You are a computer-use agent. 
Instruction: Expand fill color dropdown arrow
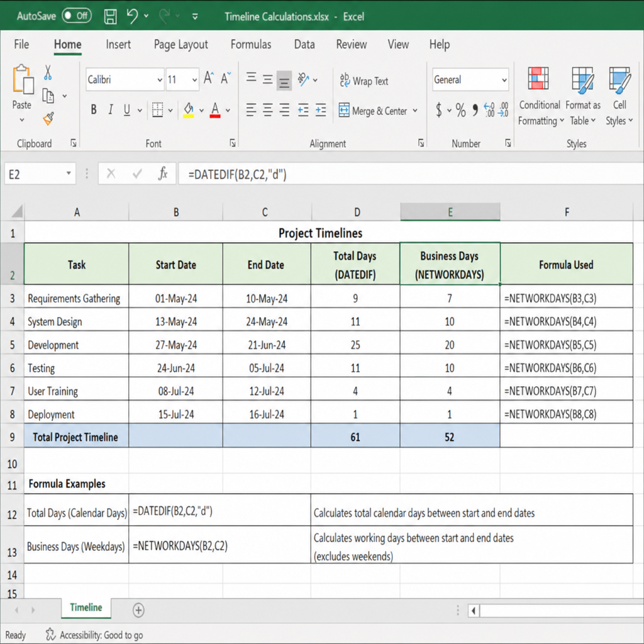click(x=201, y=111)
